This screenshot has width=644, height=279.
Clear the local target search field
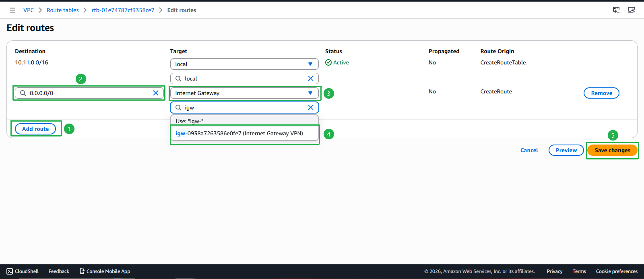point(311,79)
